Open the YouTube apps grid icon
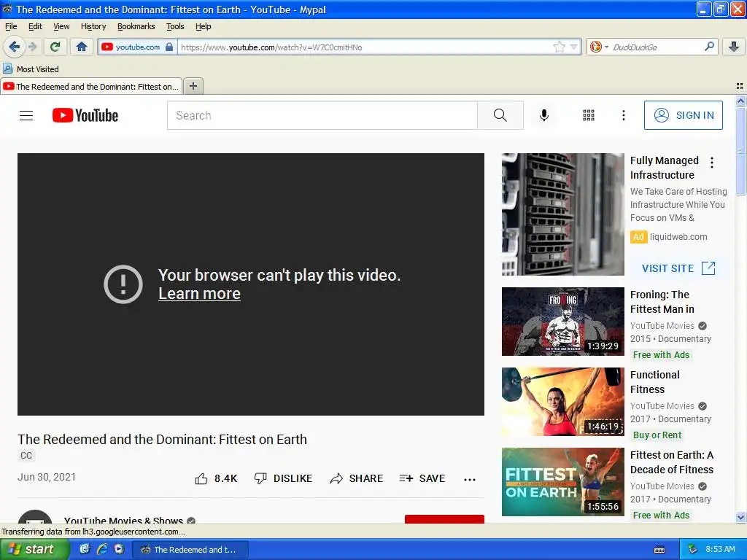Image resolution: width=747 pixels, height=560 pixels. click(589, 115)
